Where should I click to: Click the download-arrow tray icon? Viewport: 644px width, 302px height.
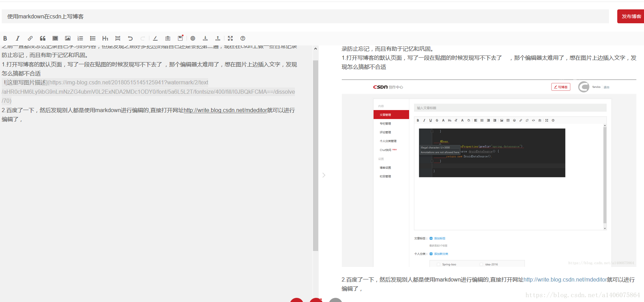205,39
